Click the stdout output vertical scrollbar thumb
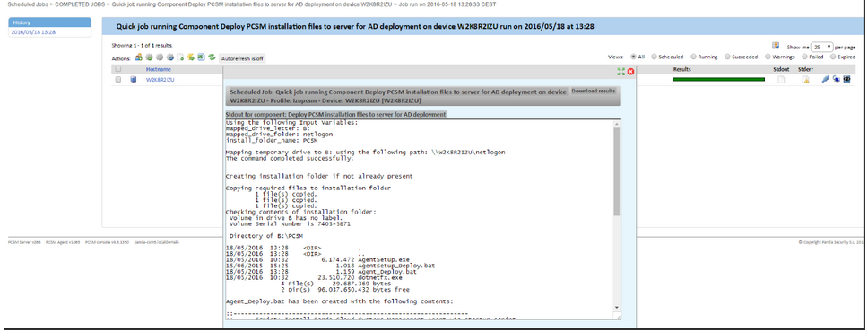The image size is (868, 332). [617, 171]
